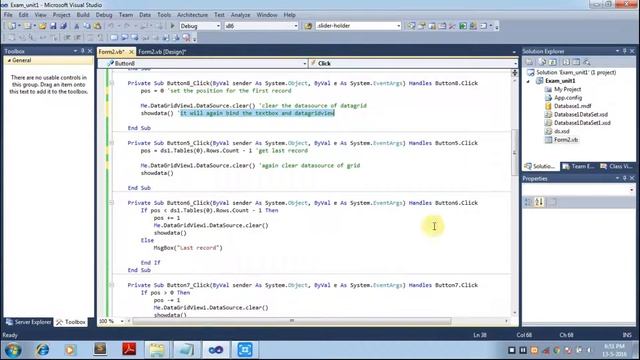Switch to Form2.vb [Design] tab
640x360 pixels.
point(162,52)
